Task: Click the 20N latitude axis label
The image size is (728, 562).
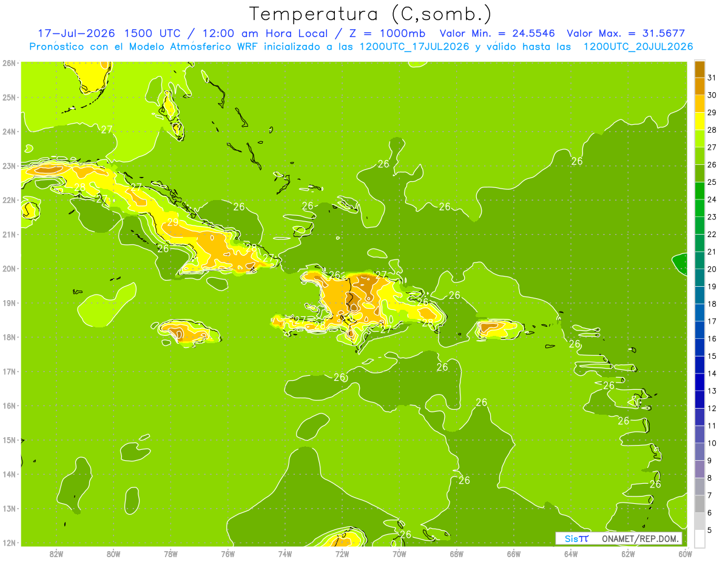Action: (10, 269)
